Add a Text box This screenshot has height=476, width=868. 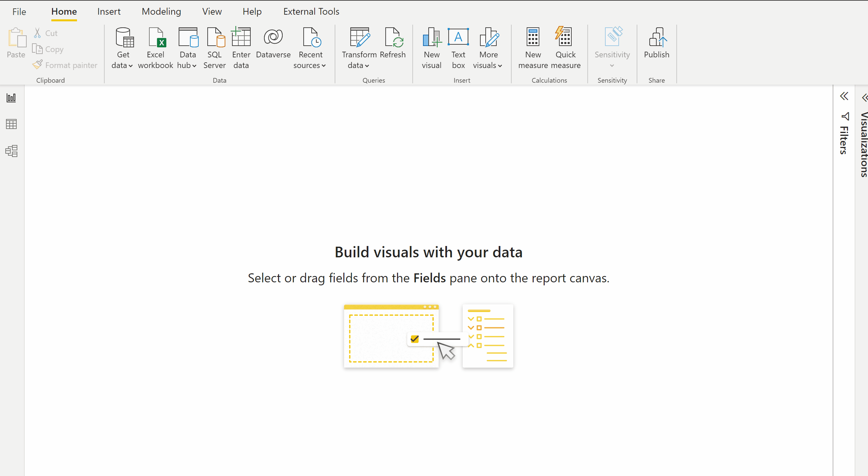pos(458,48)
